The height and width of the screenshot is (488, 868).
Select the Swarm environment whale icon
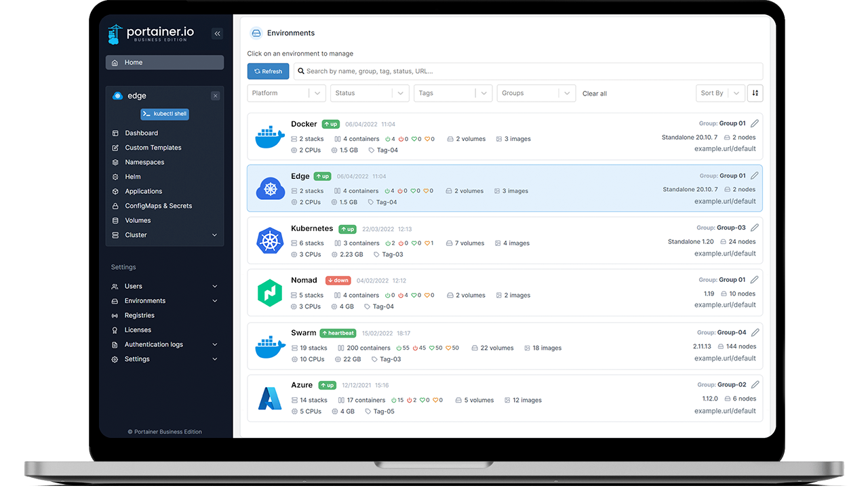(x=270, y=346)
